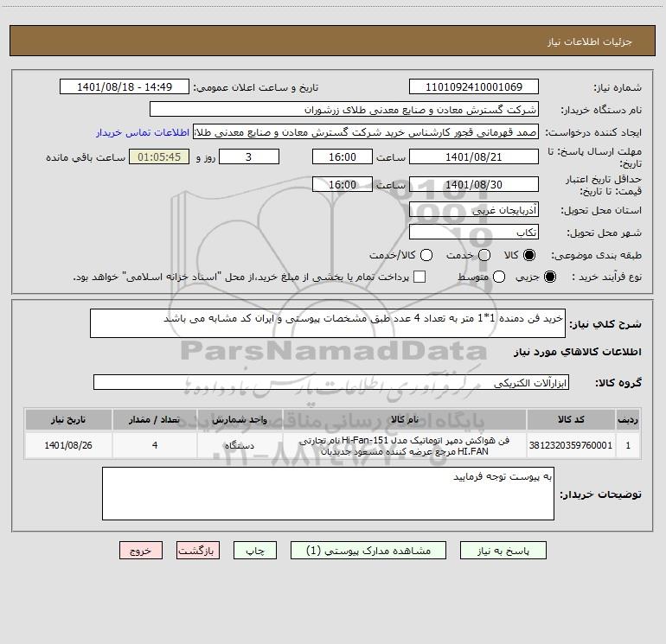This screenshot has width=666, height=644.
Task: Click the خروج exit button
Action: pyautogui.click(x=141, y=551)
